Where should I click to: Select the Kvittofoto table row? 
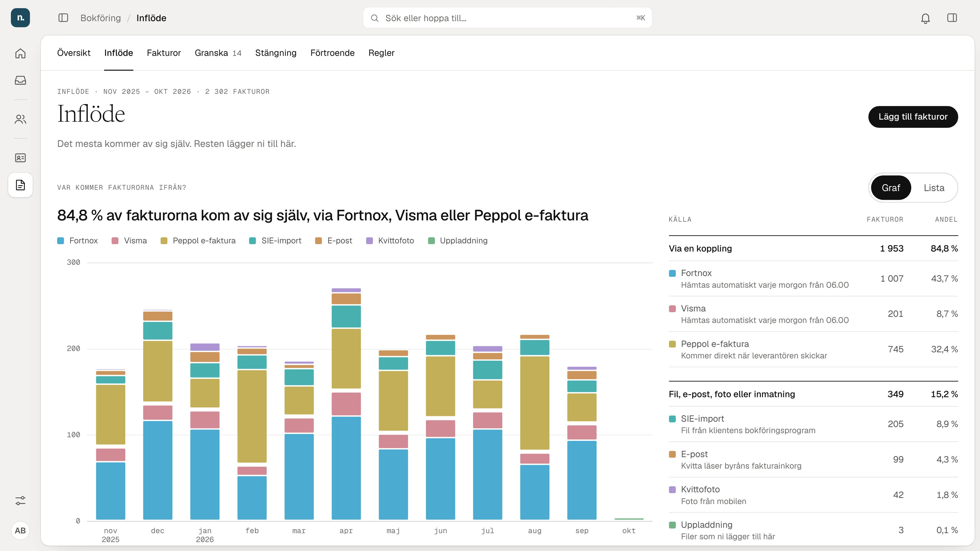click(x=813, y=495)
